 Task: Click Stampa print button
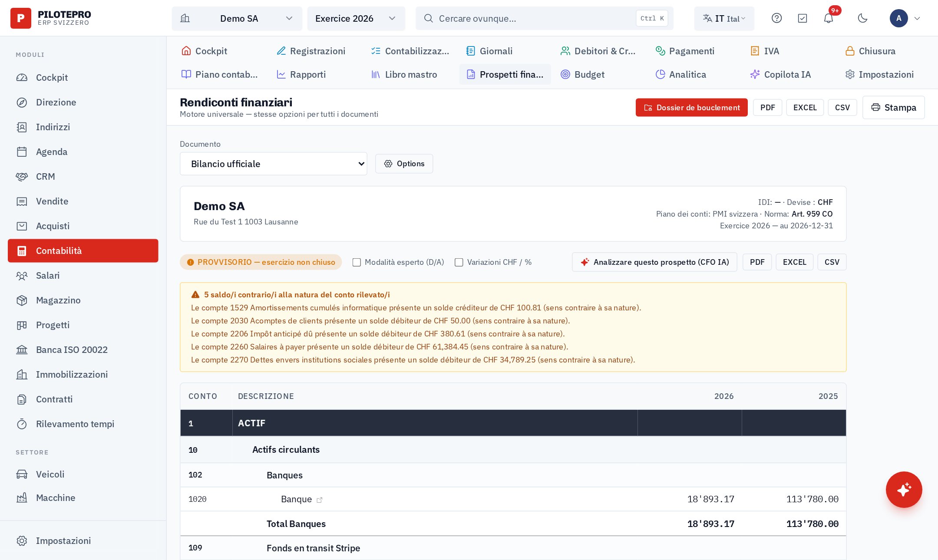[894, 107]
